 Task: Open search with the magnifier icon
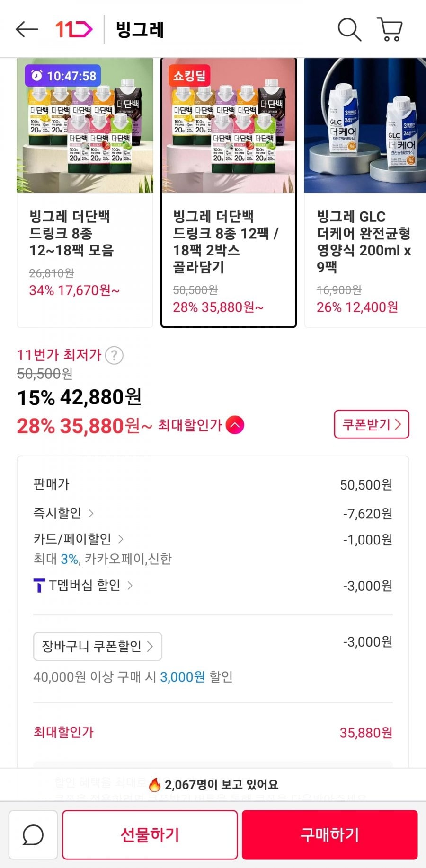click(x=349, y=29)
